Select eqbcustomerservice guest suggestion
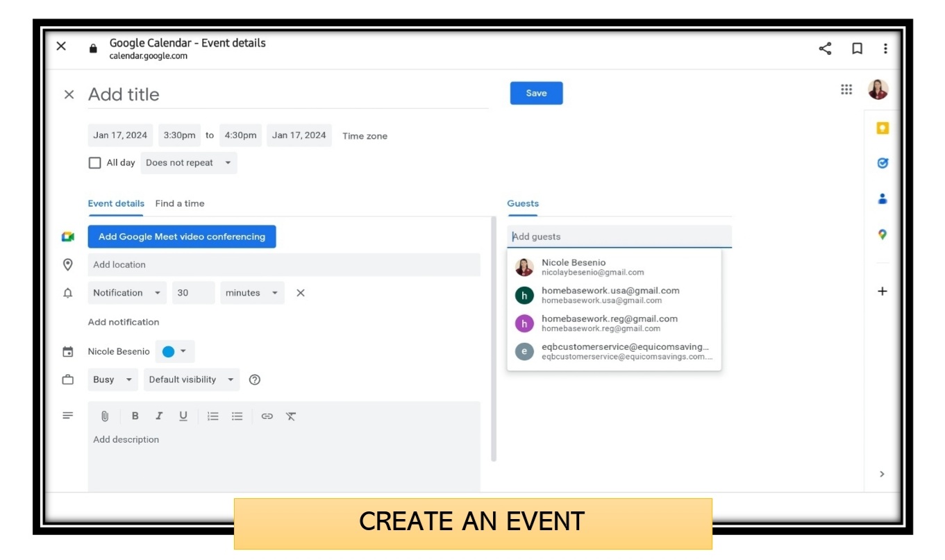945x560 pixels. click(x=614, y=351)
